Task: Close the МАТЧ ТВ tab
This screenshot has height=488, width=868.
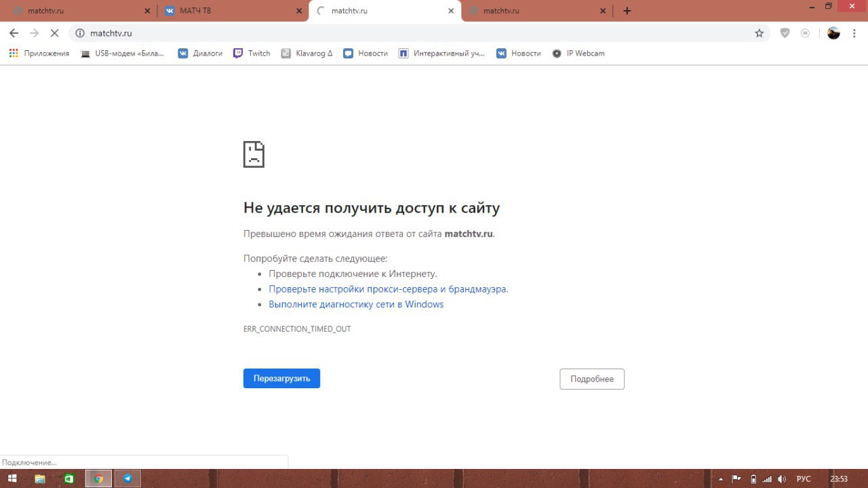Action: click(x=299, y=11)
